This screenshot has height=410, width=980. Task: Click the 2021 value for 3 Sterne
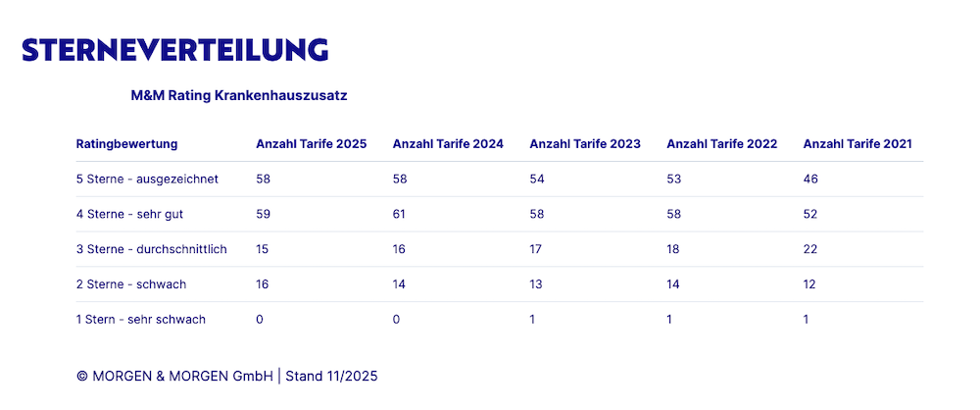pyautogui.click(x=810, y=249)
